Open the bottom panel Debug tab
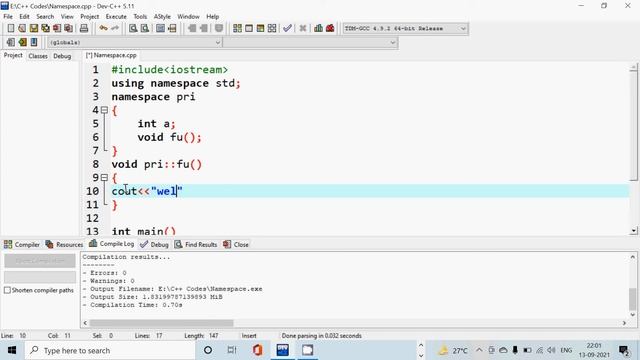Viewport: 640px width, 360px height. 154,244
